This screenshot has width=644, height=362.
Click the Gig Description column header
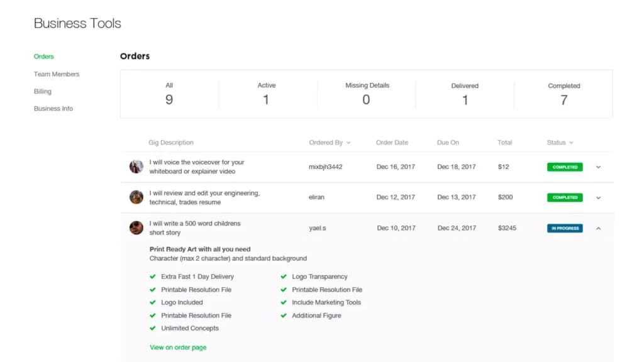pyautogui.click(x=171, y=143)
